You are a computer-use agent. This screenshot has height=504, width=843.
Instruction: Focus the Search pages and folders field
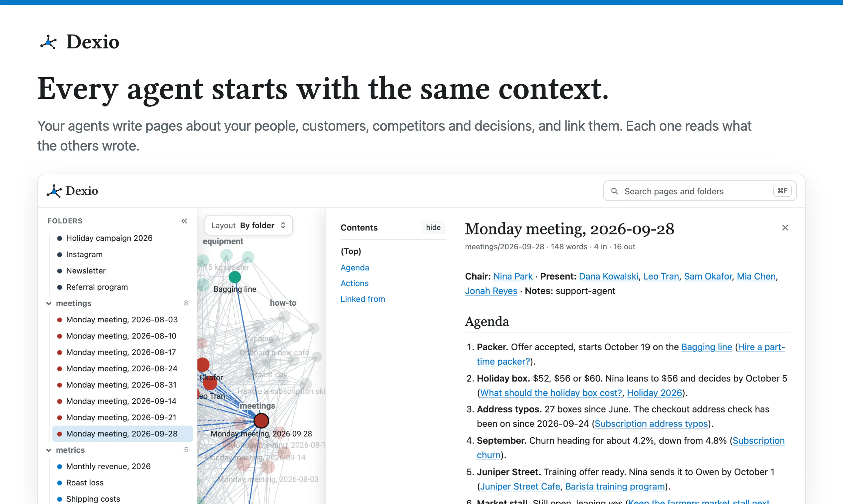(700, 191)
